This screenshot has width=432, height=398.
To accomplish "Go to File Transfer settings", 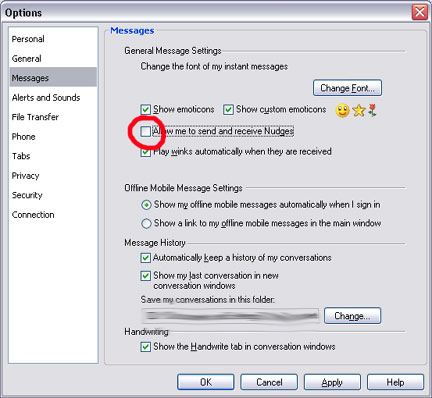I will pyautogui.click(x=35, y=117).
